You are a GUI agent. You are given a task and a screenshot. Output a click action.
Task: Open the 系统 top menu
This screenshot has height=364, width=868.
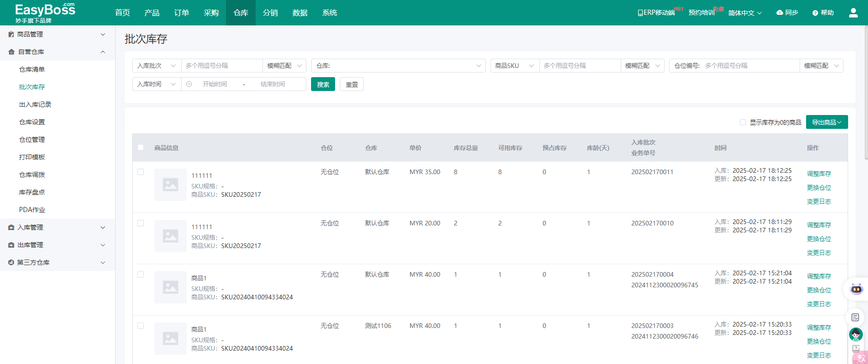(x=330, y=12)
